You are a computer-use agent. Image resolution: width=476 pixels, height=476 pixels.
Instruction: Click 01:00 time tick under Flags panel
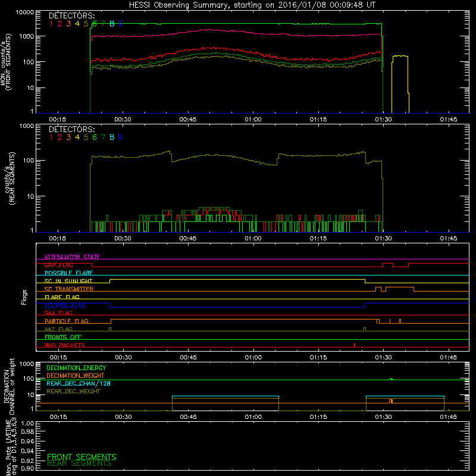(253, 358)
